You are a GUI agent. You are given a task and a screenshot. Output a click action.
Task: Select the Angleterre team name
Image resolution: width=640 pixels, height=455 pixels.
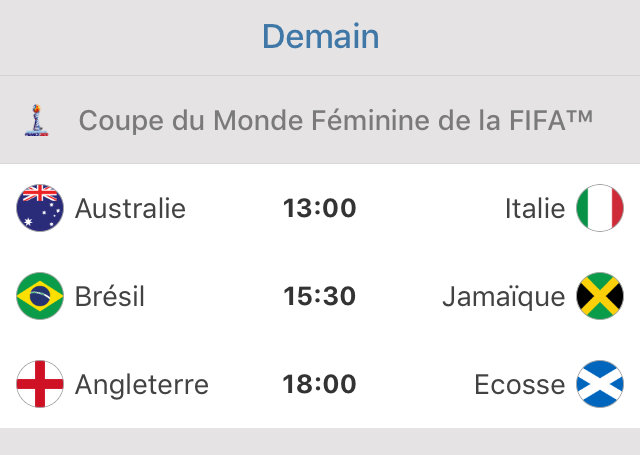tap(142, 384)
